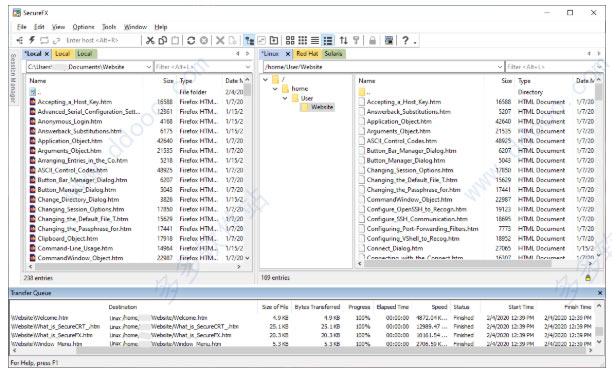612x372 pixels.
Task: Click the Delete X toolbar icon
Action: click(220, 40)
